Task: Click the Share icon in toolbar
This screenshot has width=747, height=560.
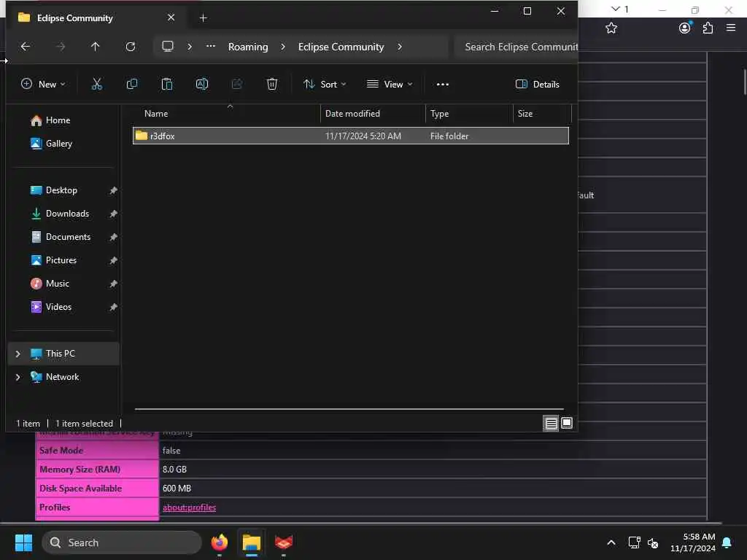Action: (x=237, y=85)
